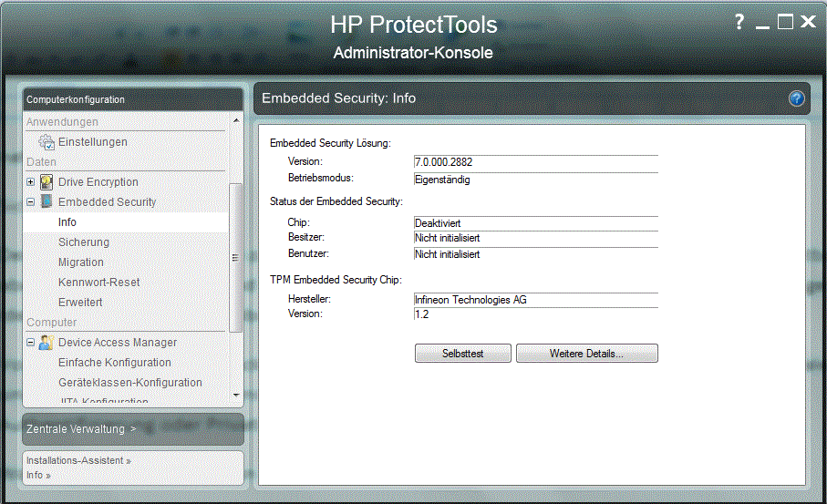Click the Embedded Security chip icon
The image size is (827, 504).
click(47, 201)
